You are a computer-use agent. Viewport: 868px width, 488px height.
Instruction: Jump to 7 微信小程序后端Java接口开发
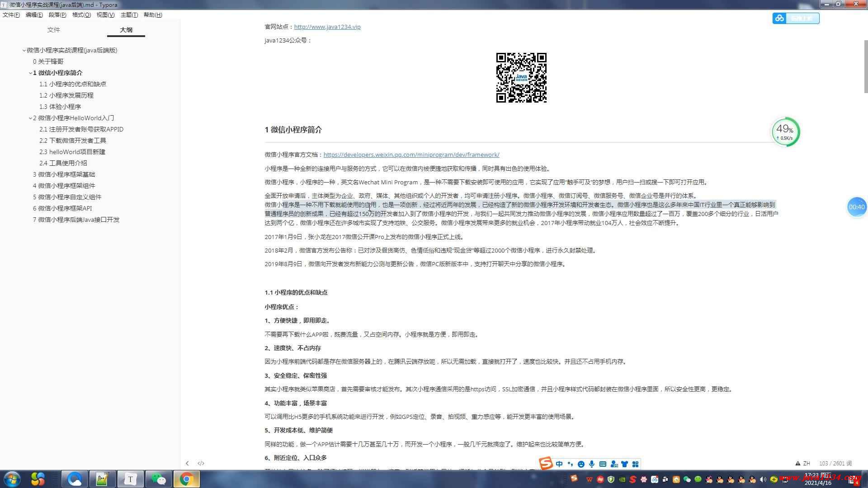pos(76,220)
